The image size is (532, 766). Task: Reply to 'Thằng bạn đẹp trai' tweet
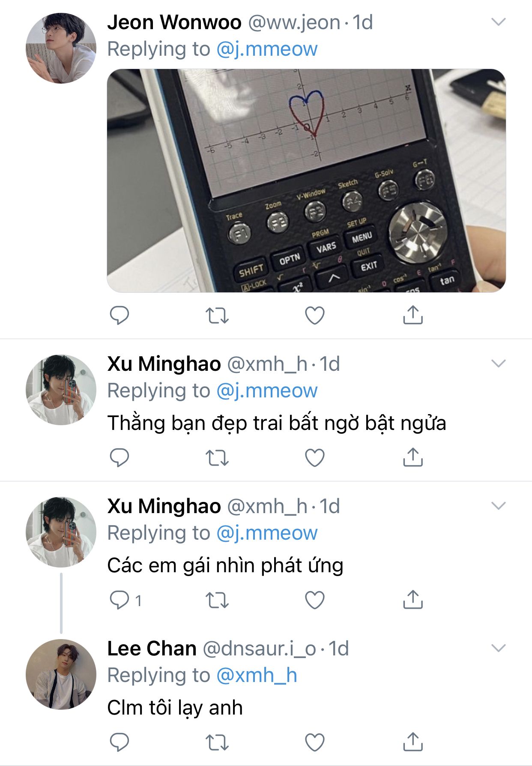(x=120, y=457)
